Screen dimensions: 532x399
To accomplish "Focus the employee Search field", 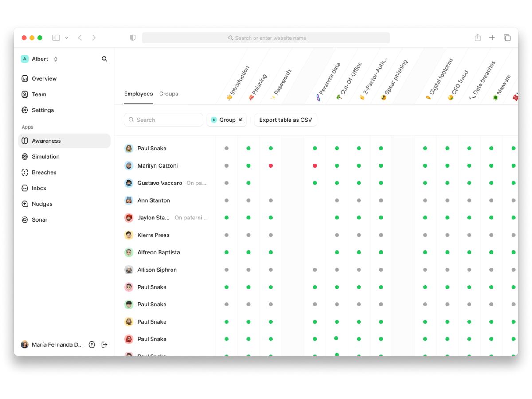I will tap(164, 120).
